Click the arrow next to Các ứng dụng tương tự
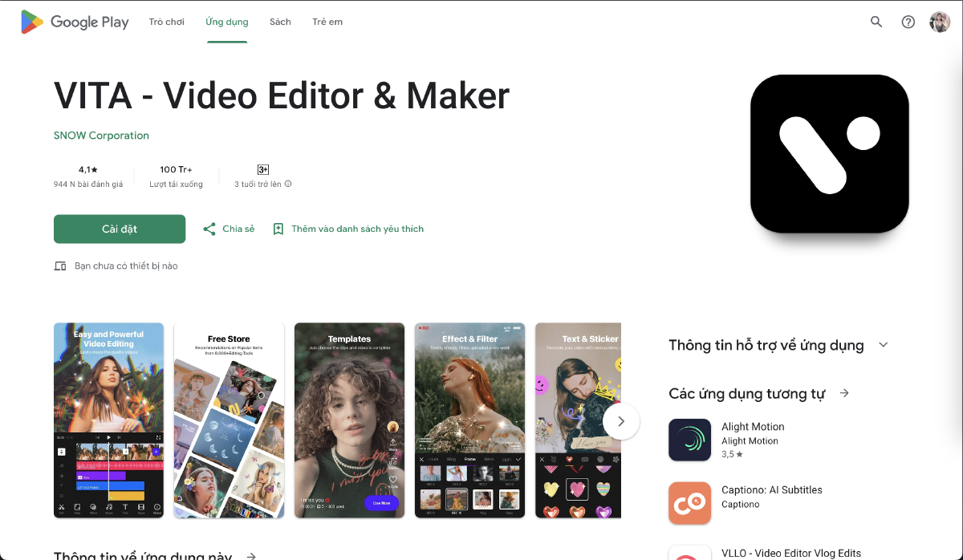Image resolution: width=963 pixels, height=560 pixels. point(844,393)
